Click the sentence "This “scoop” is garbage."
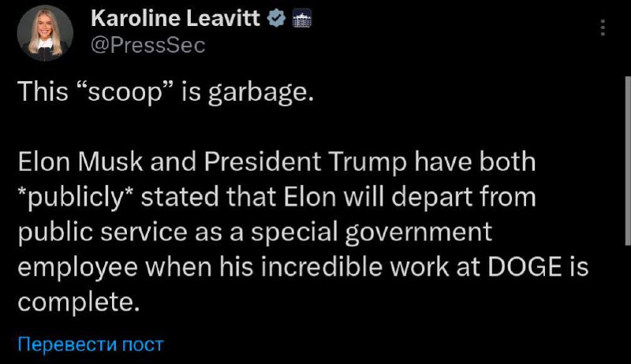Screen dimensions: 631x364 click(166, 94)
